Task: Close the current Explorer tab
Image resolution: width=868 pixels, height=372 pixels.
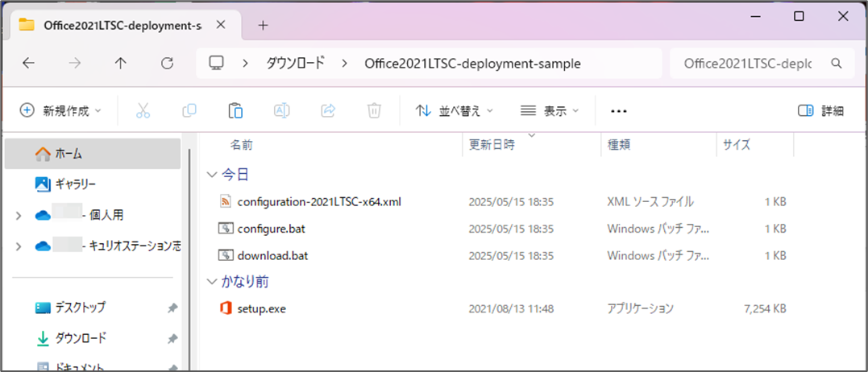Action: pyautogui.click(x=220, y=25)
